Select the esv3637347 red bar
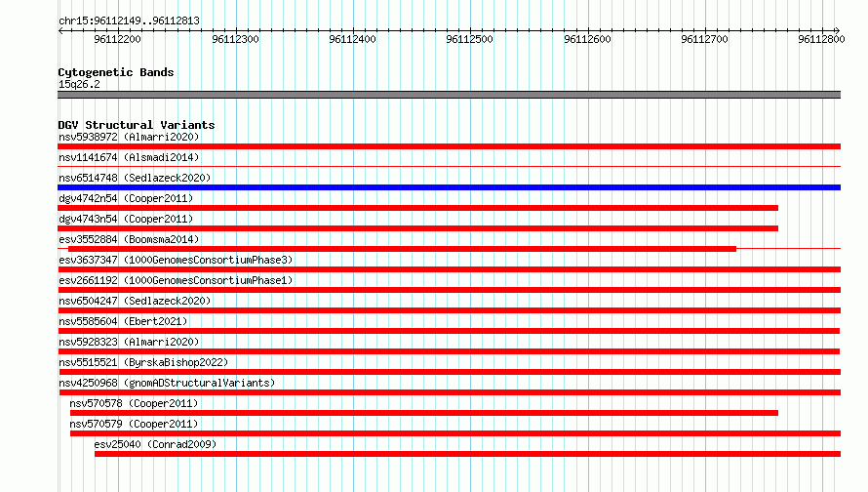Screen dimensions: 868x492 [x=449, y=269]
